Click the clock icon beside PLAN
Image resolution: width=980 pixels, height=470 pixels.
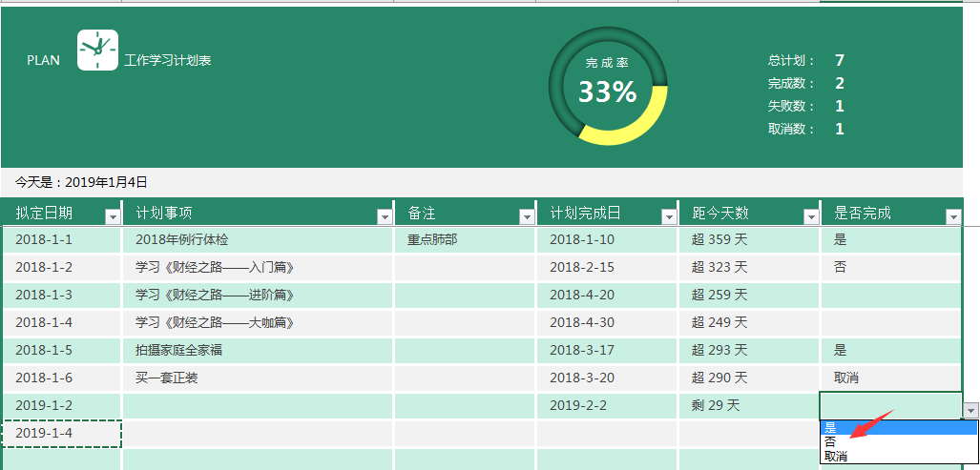pyautogui.click(x=97, y=50)
